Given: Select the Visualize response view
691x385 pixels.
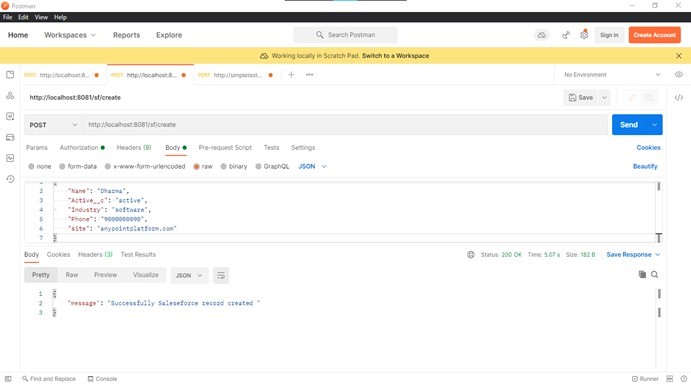Looking at the screenshot, I should (145, 275).
